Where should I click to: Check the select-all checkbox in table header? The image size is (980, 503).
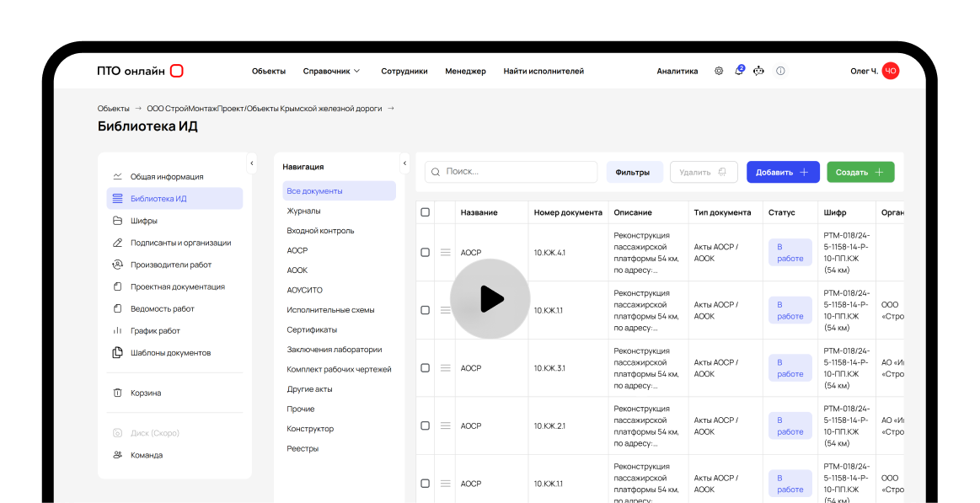[x=425, y=212]
